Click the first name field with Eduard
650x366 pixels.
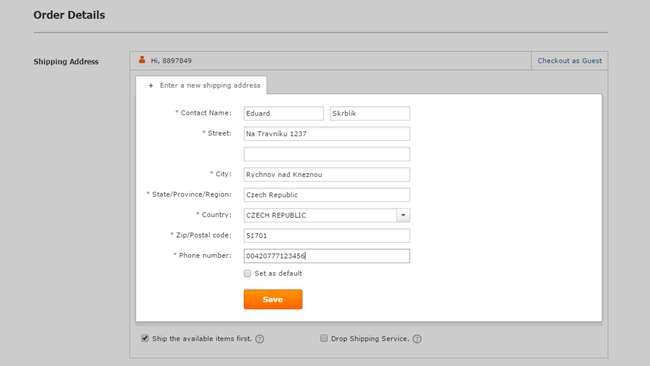(x=284, y=113)
